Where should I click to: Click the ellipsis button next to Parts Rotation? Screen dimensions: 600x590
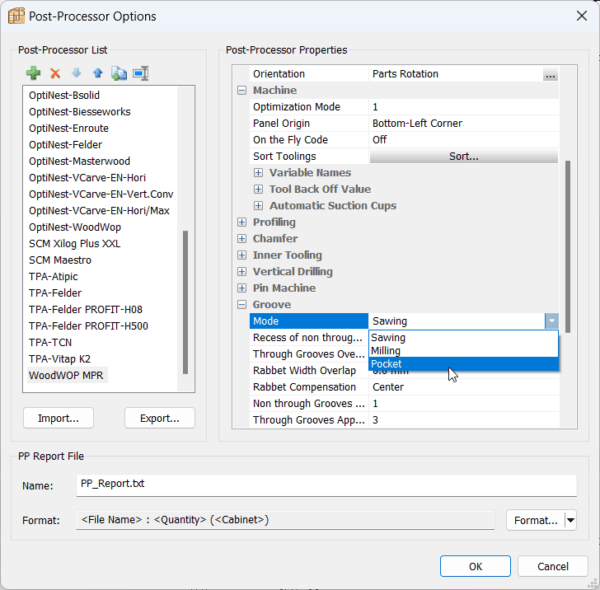550,75
